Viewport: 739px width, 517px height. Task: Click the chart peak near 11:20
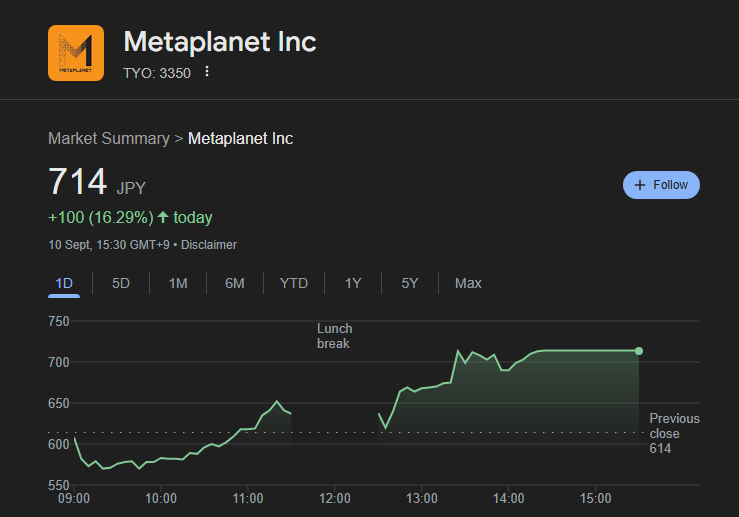click(x=277, y=402)
